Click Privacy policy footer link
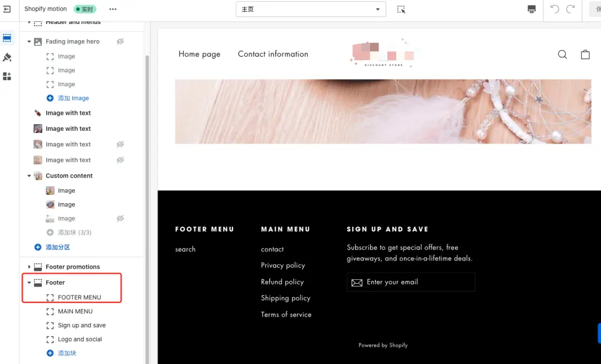Image resolution: width=601 pixels, height=364 pixels. pyautogui.click(x=283, y=265)
